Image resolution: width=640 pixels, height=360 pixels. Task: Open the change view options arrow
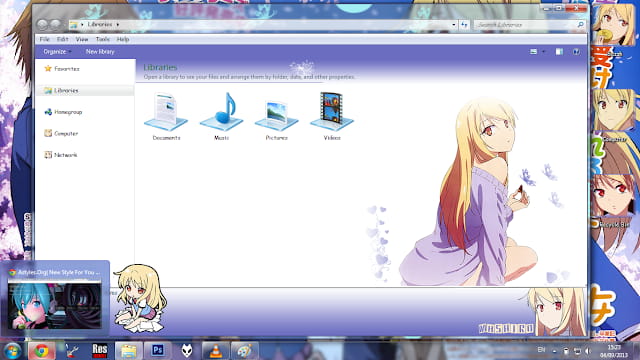pyautogui.click(x=544, y=52)
